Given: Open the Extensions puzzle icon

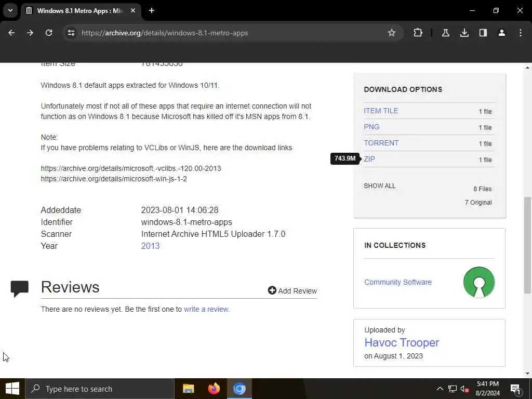Looking at the screenshot, I should point(418,33).
